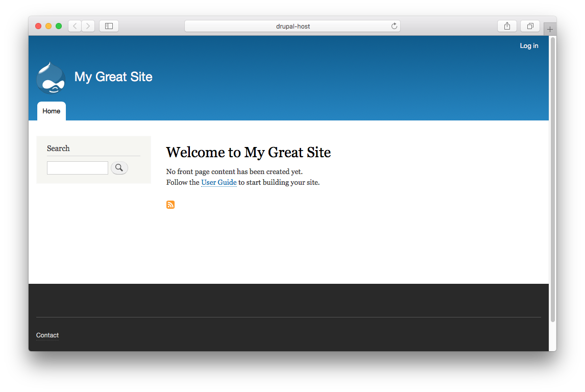Show all tabs with the overview icon
Viewport: 585px width, 392px height.
click(x=529, y=26)
